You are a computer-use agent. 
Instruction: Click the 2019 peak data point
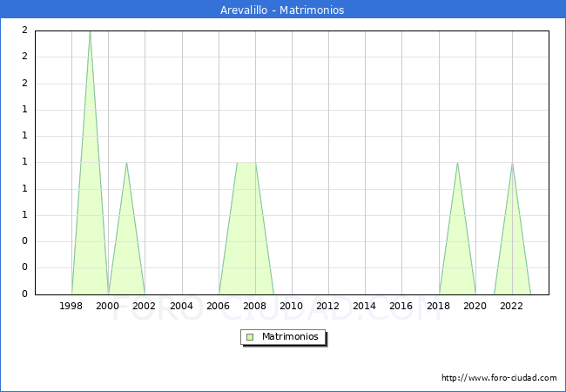(x=457, y=163)
